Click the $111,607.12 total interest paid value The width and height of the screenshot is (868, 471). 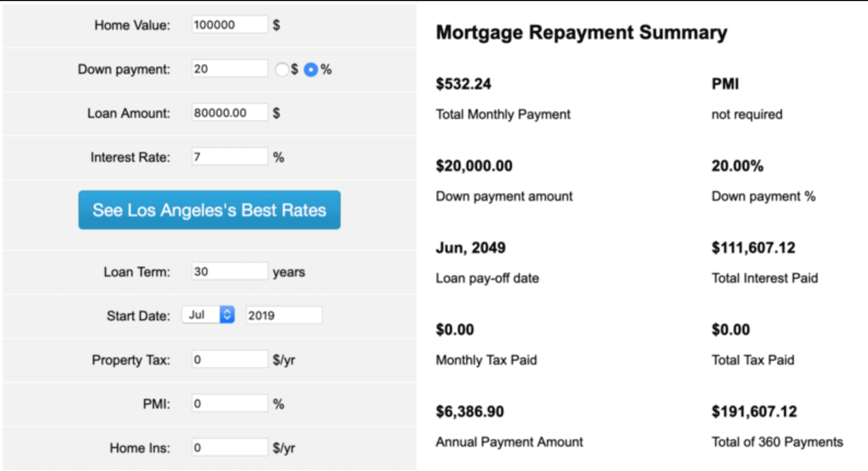753,248
